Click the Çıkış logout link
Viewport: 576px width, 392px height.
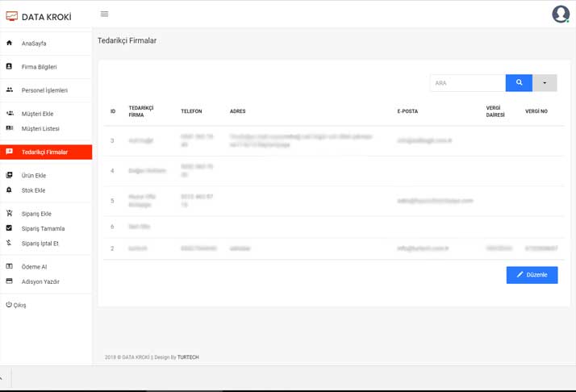(16, 306)
